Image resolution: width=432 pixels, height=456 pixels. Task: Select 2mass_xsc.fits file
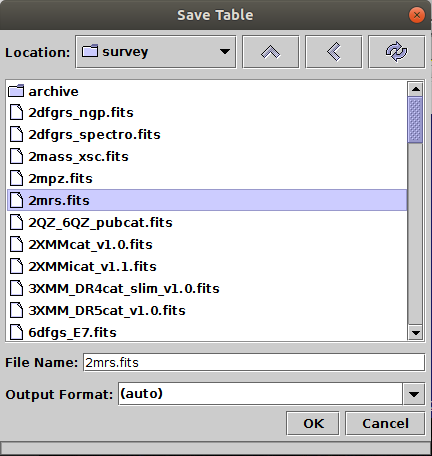pyautogui.click(x=207, y=157)
